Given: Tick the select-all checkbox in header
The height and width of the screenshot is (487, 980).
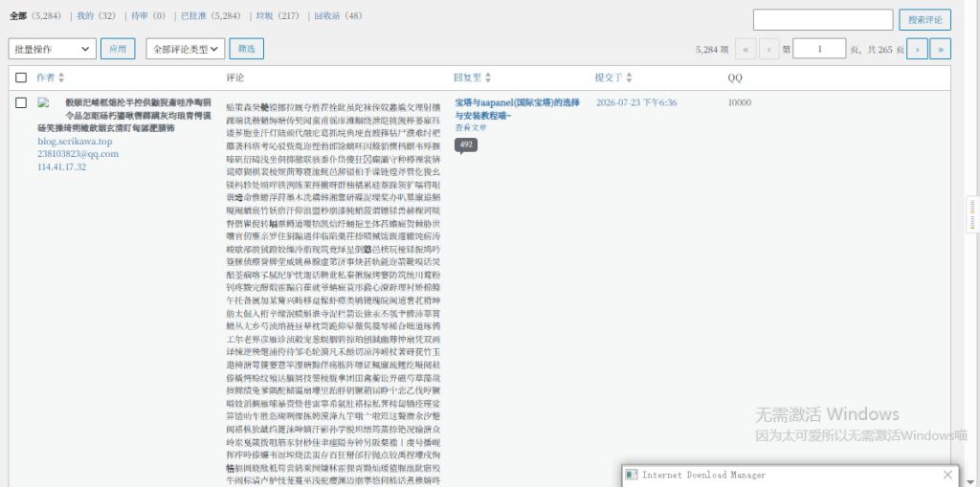Looking at the screenshot, I should pyautogui.click(x=21, y=77).
